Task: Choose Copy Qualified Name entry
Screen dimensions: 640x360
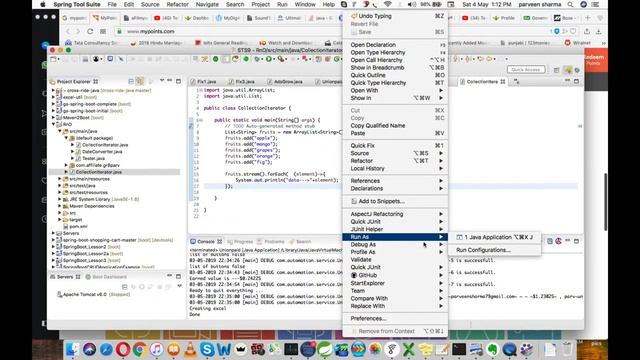Action: (395, 126)
